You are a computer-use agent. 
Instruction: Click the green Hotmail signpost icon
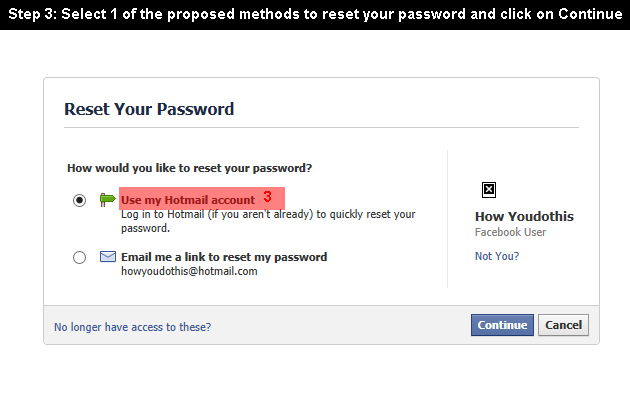(x=107, y=200)
